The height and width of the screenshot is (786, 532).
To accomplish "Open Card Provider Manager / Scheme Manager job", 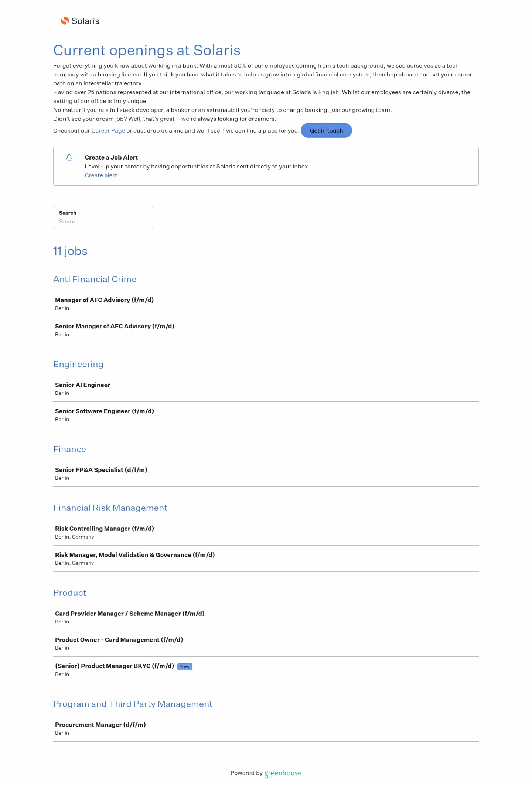I will [x=130, y=614].
